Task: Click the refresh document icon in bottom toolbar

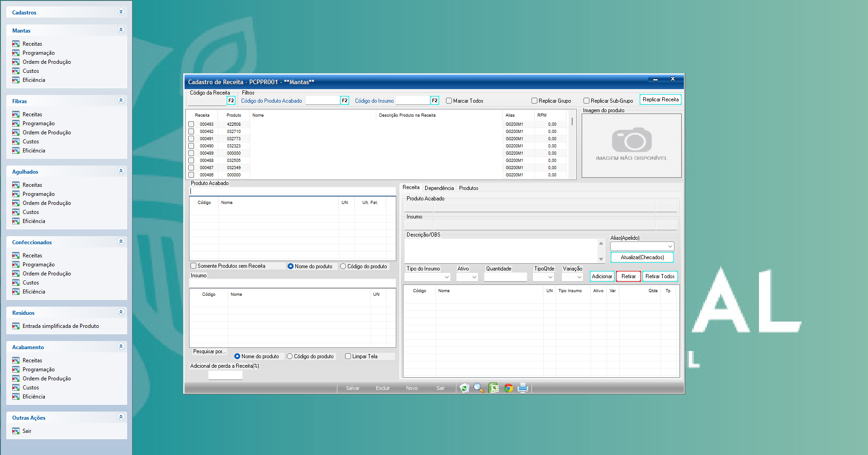Action: pyautogui.click(x=464, y=388)
